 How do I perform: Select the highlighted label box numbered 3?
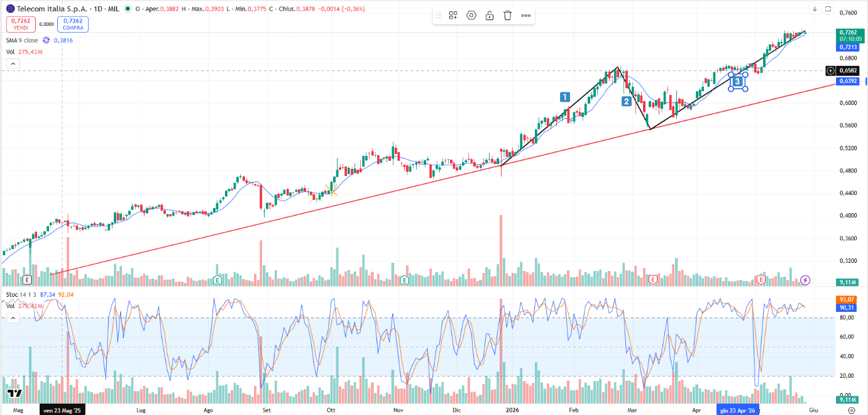(738, 81)
